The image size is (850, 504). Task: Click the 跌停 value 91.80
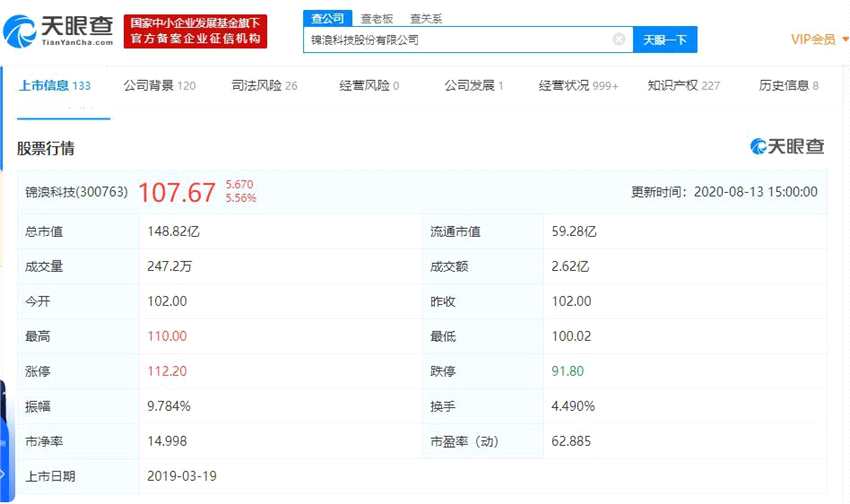568,371
